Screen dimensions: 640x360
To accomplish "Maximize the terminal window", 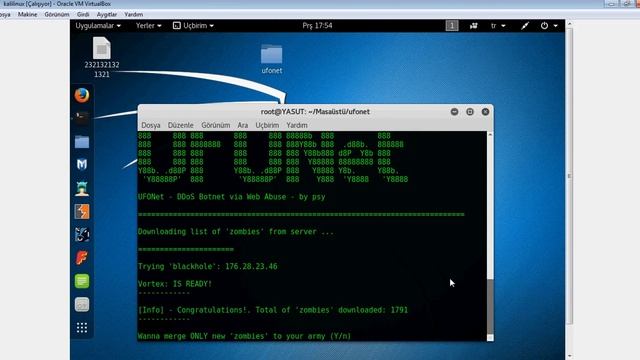I will [x=470, y=112].
